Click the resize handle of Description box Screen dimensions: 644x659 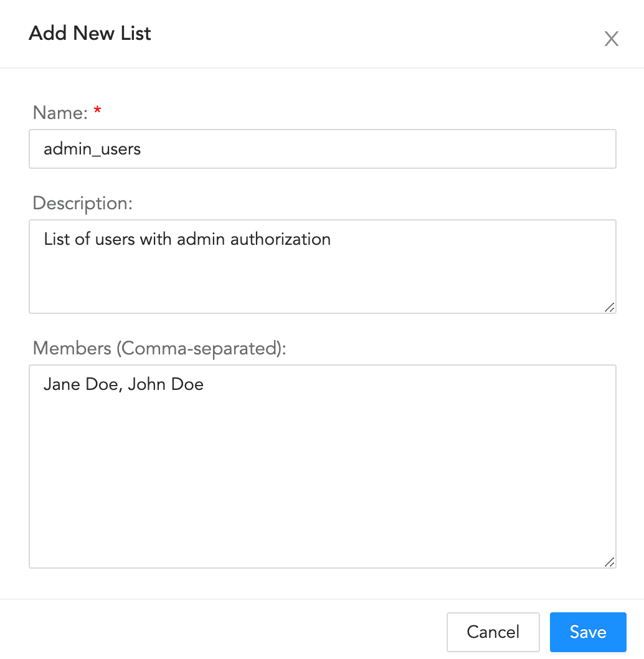tap(609, 307)
